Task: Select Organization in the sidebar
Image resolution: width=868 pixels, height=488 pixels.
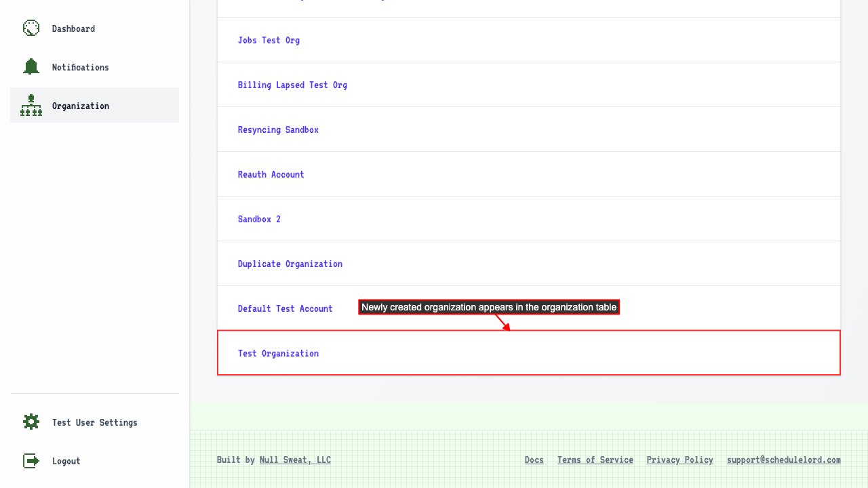Action: click(x=94, y=105)
